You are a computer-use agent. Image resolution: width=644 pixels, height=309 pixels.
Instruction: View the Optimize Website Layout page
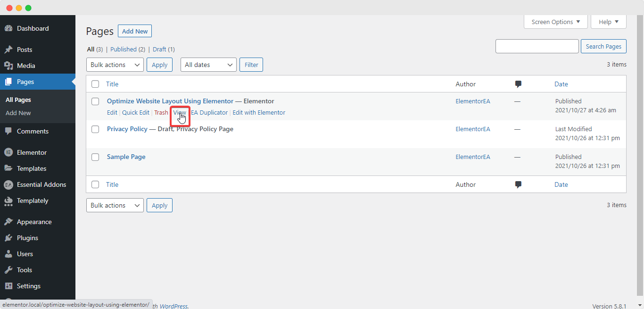(180, 113)
